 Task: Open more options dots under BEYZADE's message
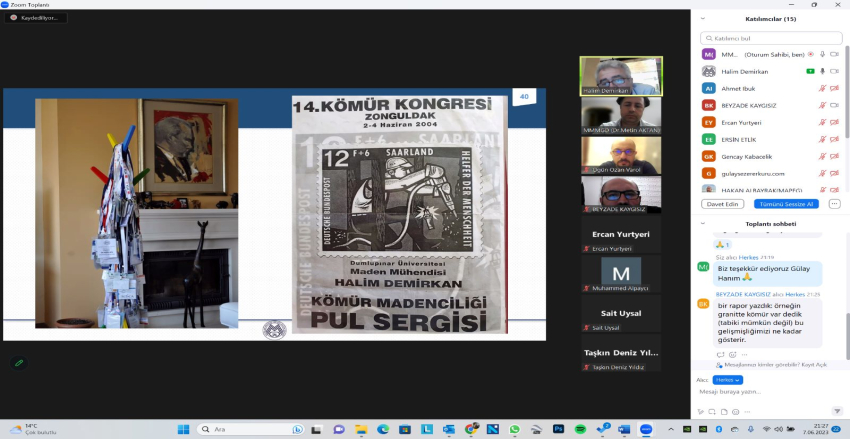click(744, 355)
